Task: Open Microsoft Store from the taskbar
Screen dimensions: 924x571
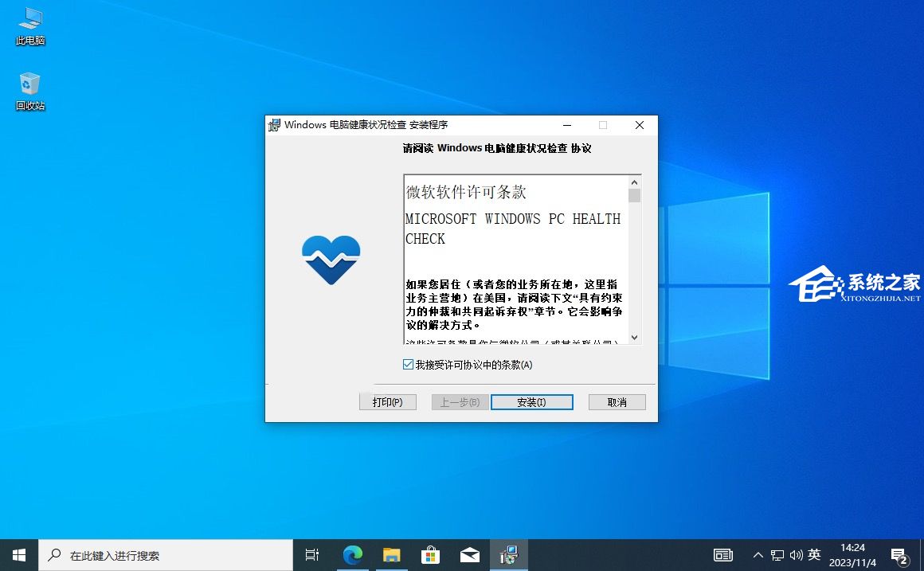Action: [x=431, y=555]
